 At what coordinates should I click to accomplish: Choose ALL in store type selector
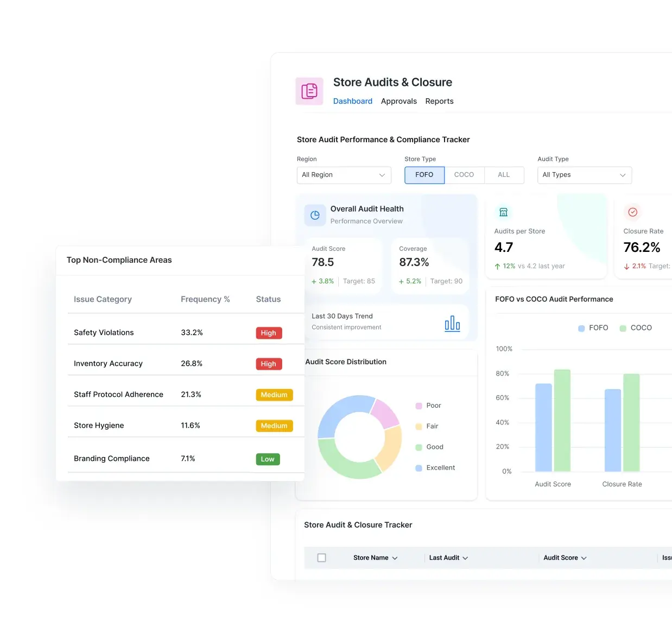click(504, 175)
